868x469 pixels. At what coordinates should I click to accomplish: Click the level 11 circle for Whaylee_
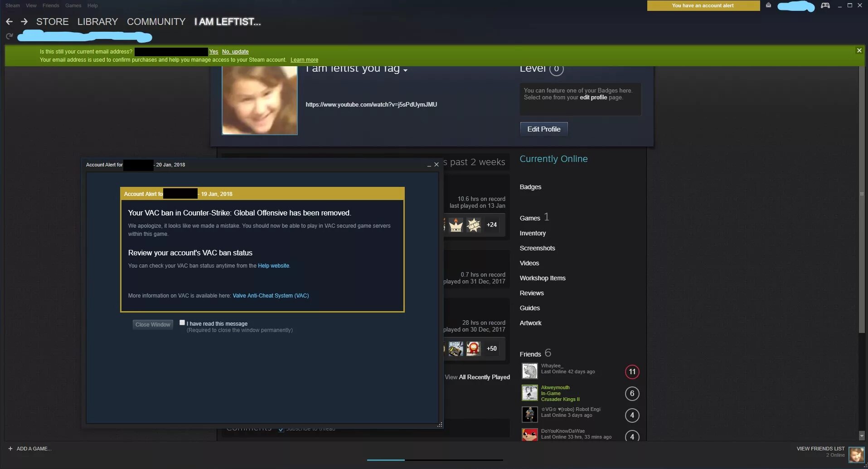click(632, 372)
